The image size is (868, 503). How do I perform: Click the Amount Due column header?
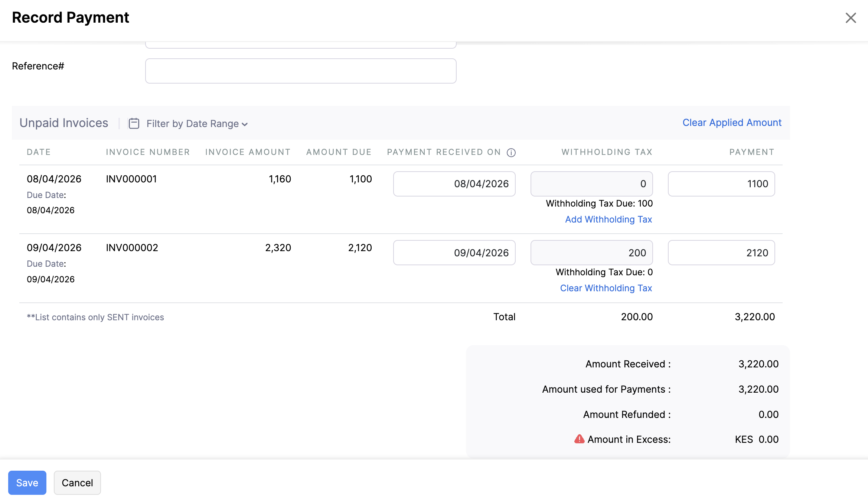pyautogui.click(x=339, y=152)
